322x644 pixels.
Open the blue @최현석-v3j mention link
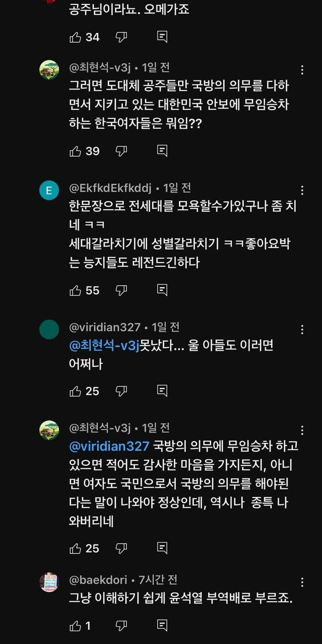pyautogui.click(x=104, y=346)
